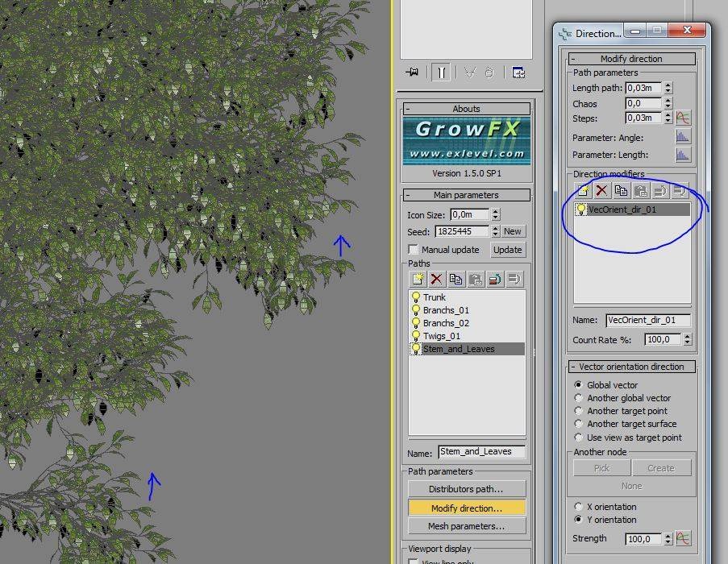The width and height of the screenshot is (728, 564).
Task: Paste direction modifier icon
Action: pyautogui.click(x=641, y=190)
